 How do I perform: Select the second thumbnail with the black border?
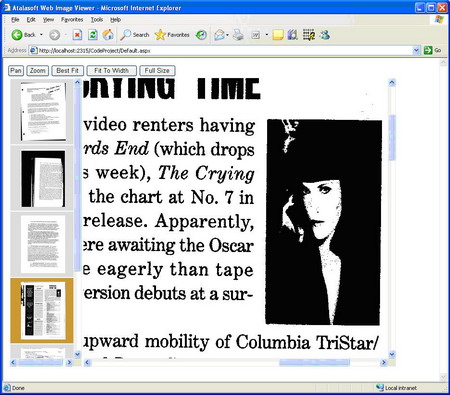point(43,179)
